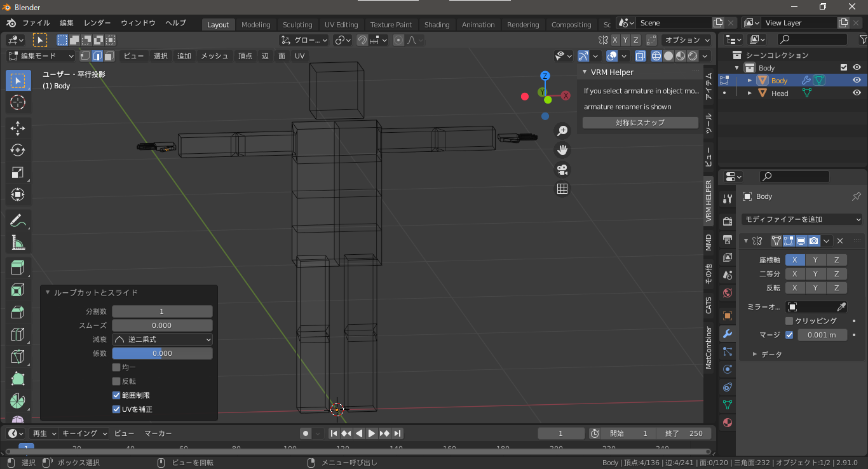Select the Bevel tool
868x469 pixels.
pos(18,312)
